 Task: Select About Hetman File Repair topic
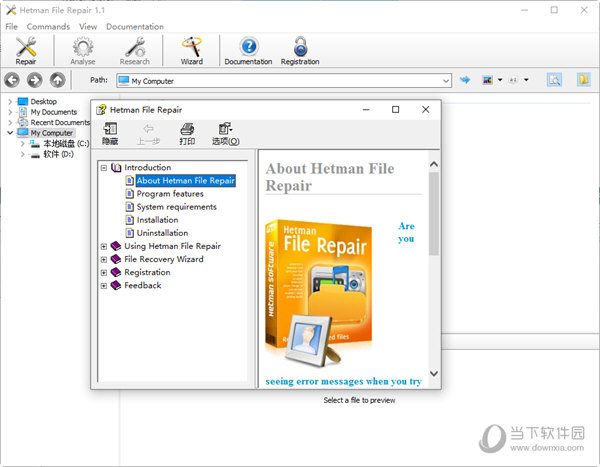(x=186, y=181)
